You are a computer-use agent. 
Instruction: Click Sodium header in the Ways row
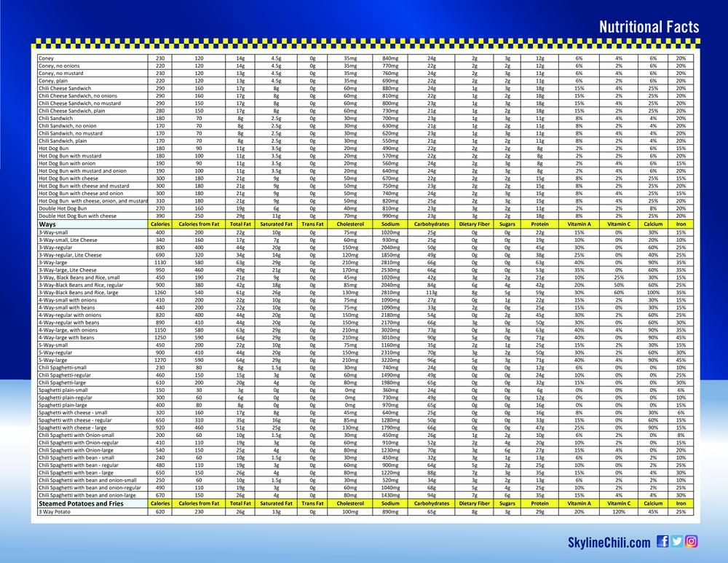(x=389, y=224)
